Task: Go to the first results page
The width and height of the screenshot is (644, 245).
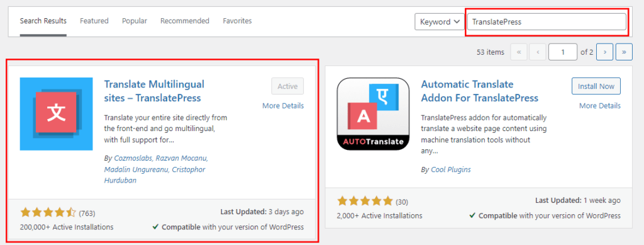Action: pos(519,52)
